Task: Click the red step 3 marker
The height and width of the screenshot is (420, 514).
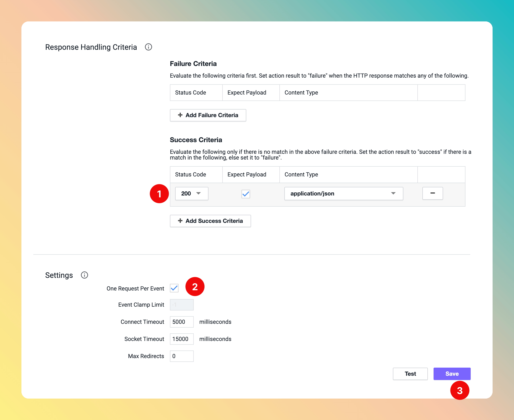Action: point(459,390)
